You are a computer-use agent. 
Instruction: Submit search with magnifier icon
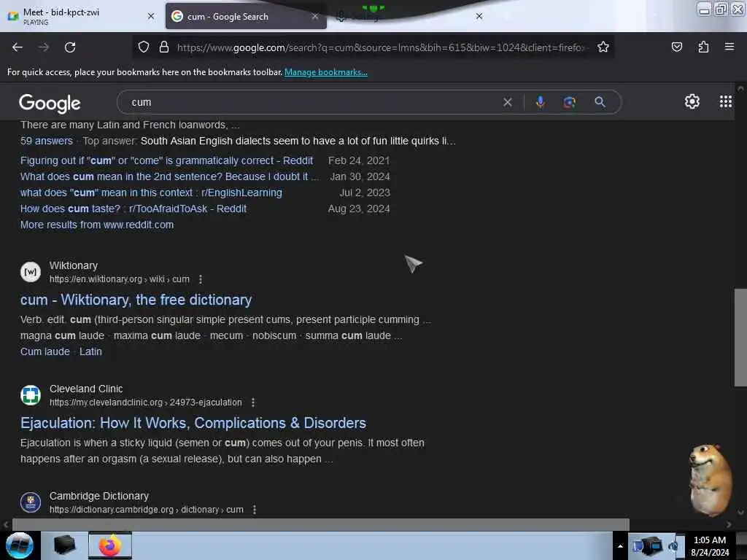tap(600, 102)
